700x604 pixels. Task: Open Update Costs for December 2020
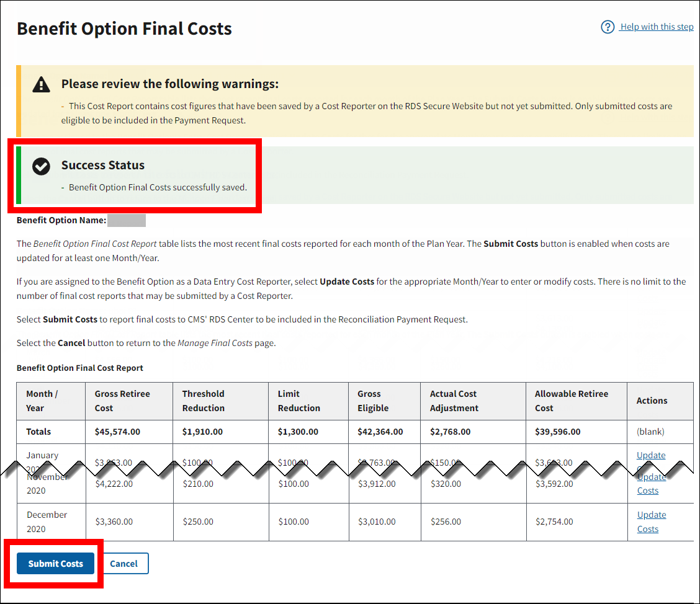(x=651, y=522)
